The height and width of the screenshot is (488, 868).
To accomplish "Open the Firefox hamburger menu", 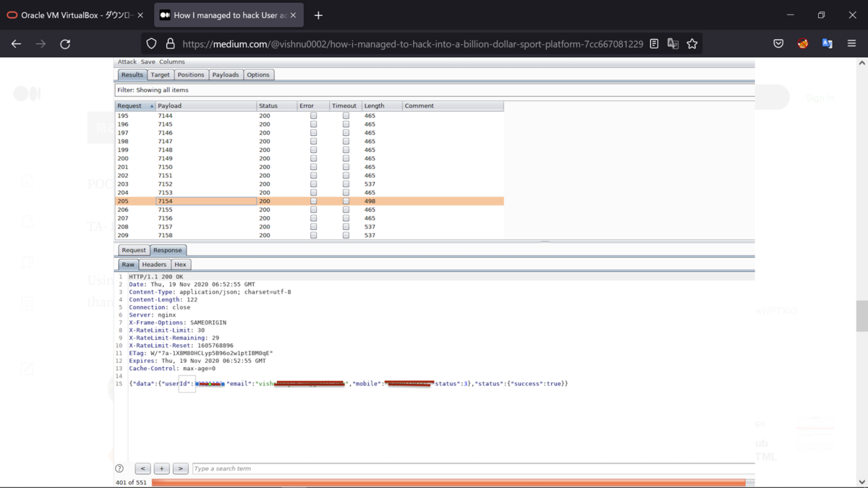I will point(851,44).
